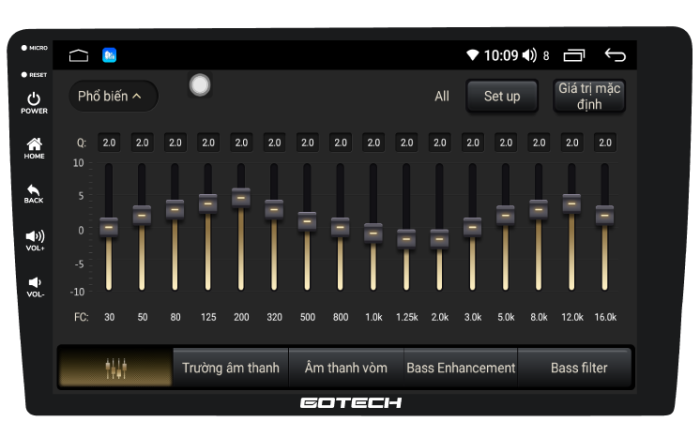Expand the Phổ biến preset dropdown
Viewport: 700px width, 437px height.
tap(110, 97)
